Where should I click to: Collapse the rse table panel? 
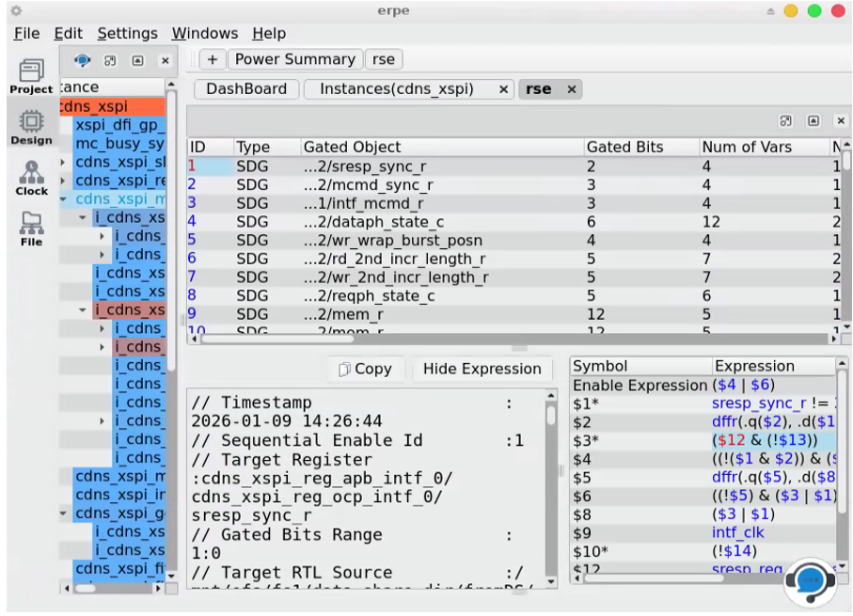pyautogui.click(x=814, y=120)
